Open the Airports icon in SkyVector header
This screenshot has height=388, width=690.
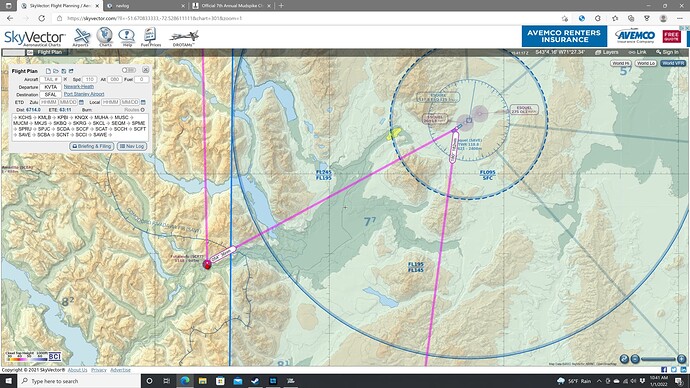pyautogui.click(x=81, y=37)
